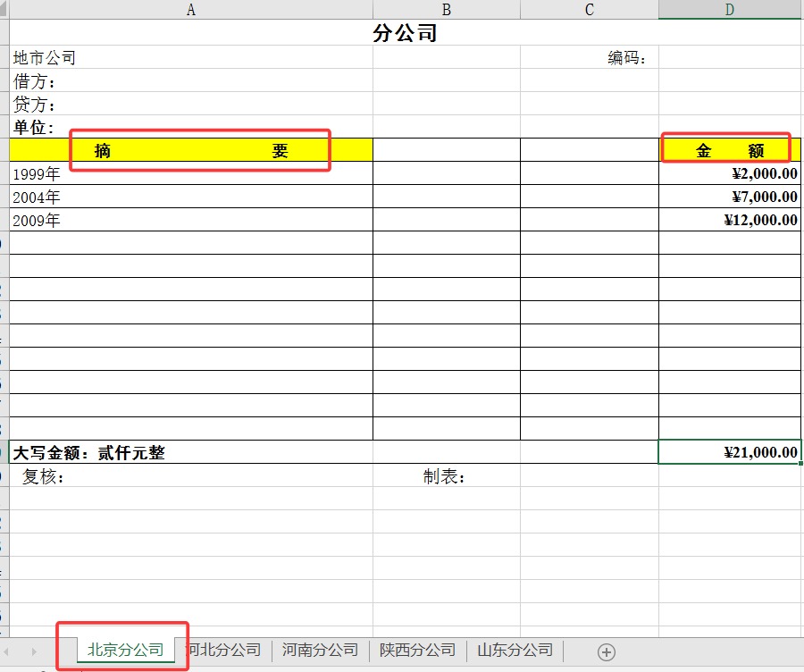Click the yellow 金额 header cell
The image size is (804, 672).
pyautogui.click(x=730, y=150)
